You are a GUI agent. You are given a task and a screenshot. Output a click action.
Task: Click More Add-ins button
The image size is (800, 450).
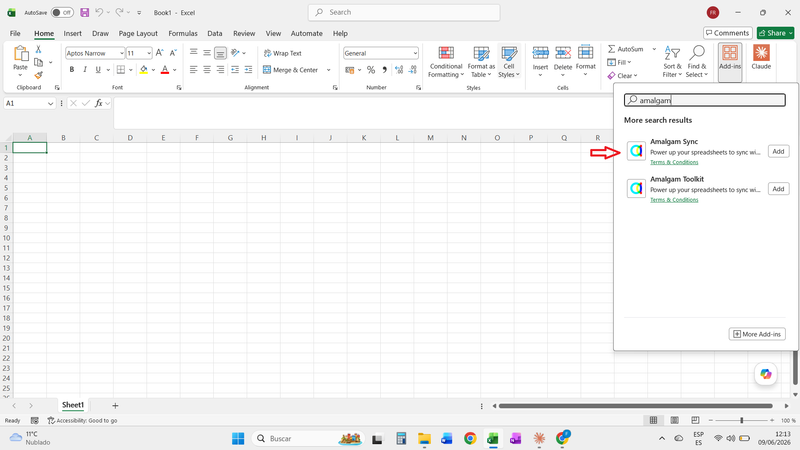coord(757,334)
